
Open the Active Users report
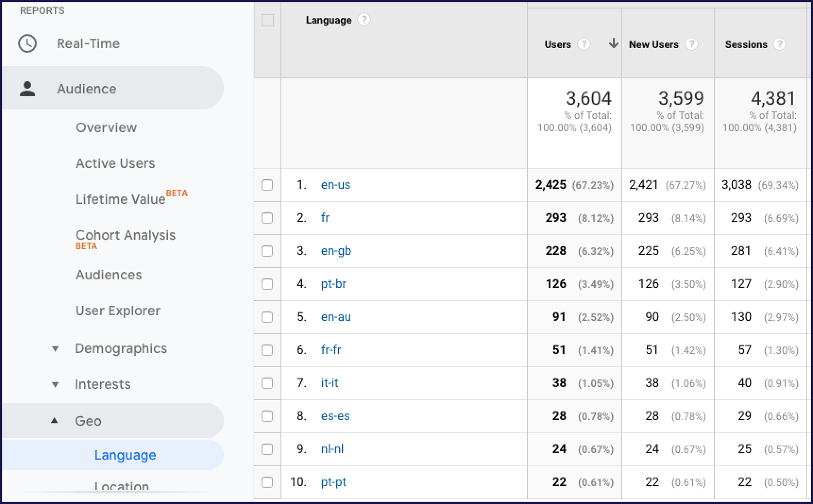point(115,163)
